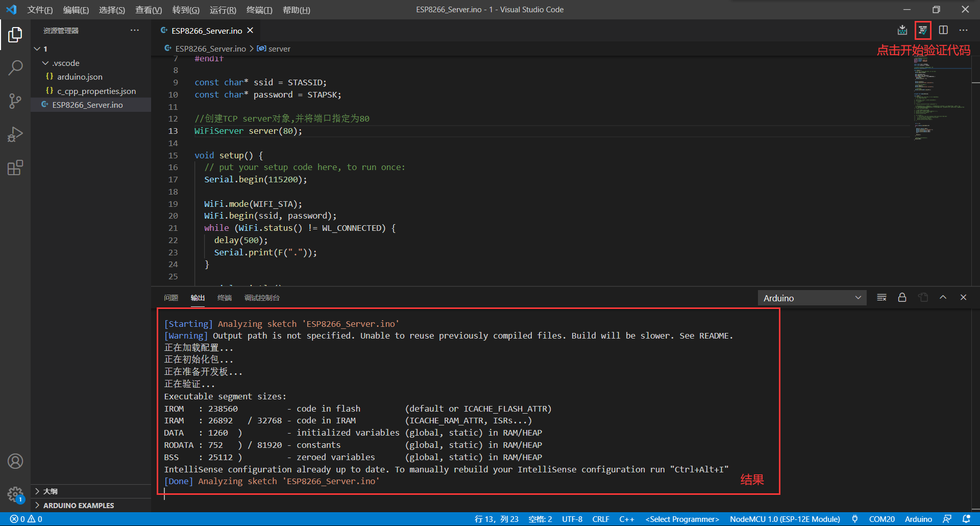Screen dimensions: 980x526
Task: Change C++ language mode
Action: click(x=627, y=519)
